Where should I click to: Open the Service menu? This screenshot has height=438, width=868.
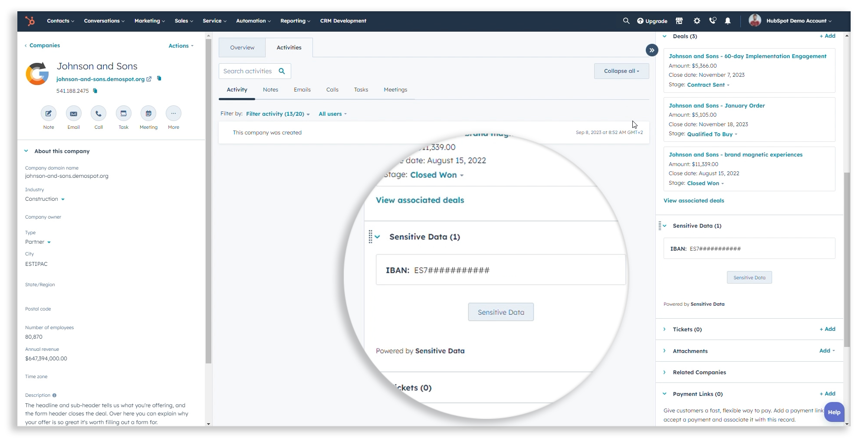(214, 21)
